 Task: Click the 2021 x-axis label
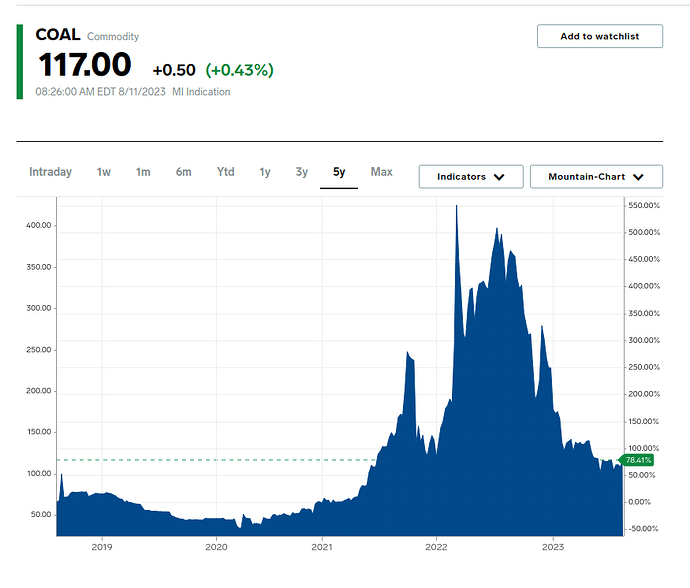click(x=322, y=547)
